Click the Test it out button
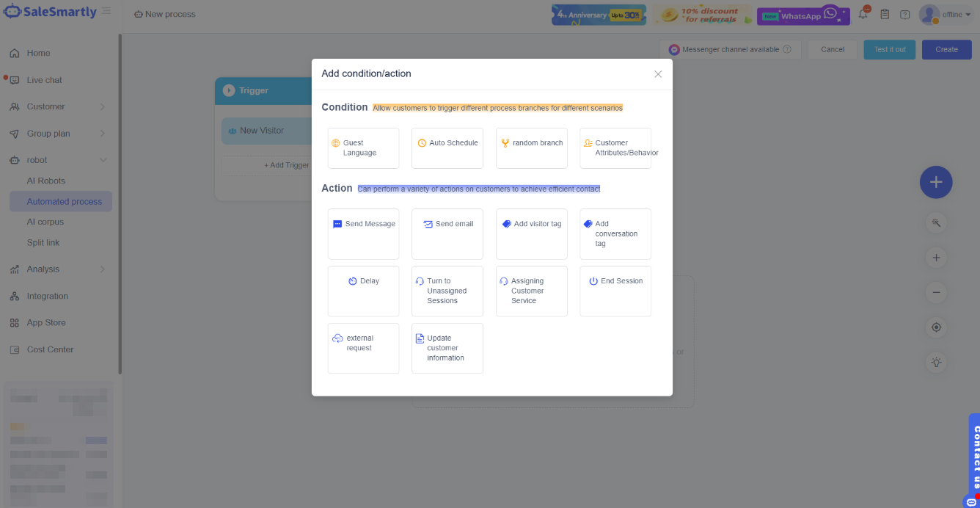 point(889,49)
